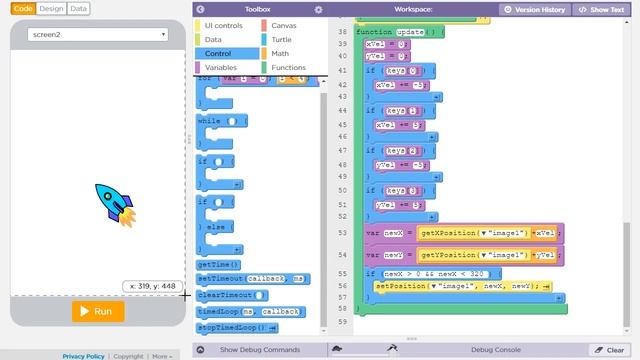Select Show Debug Commands label
This screenshot has width=640, height=360.
point(260,350)
